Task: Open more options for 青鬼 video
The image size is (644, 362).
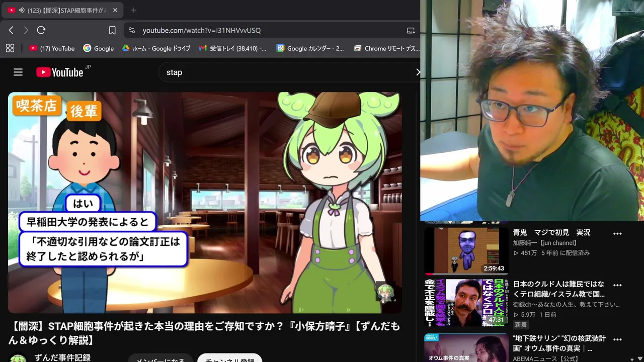Action: click(617, 234)
